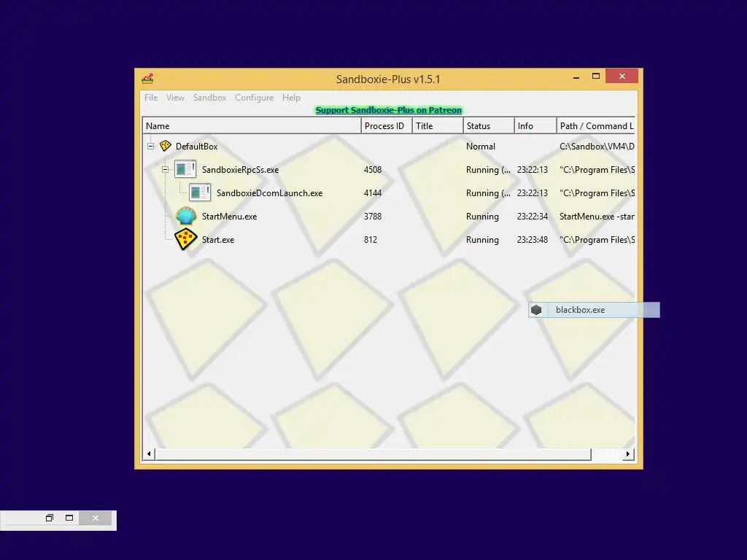Collapse the DefaultBox tree node
Image resolution: width=747 pixels, height=560 pixels.
pos(150,146)
